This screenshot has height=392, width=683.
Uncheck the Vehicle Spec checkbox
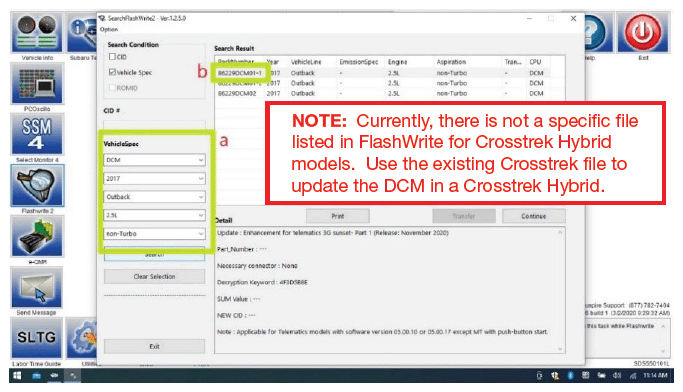(x=112, y=72)
